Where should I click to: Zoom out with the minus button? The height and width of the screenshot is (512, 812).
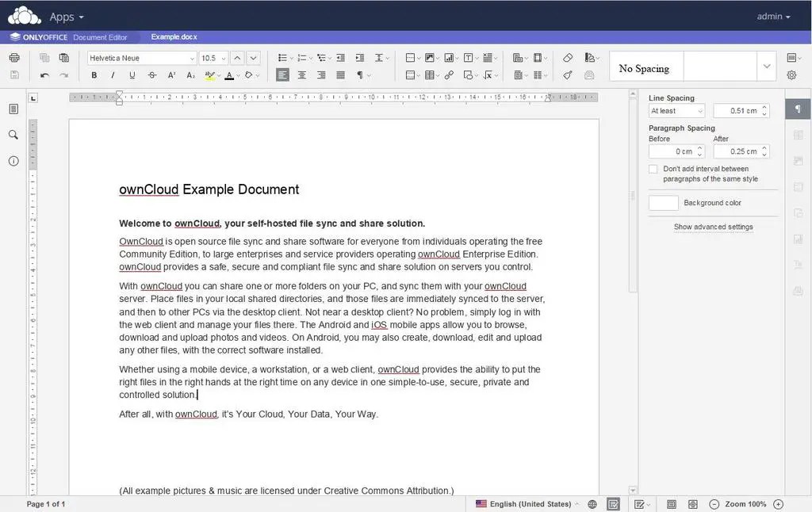(x=714, y=504)
